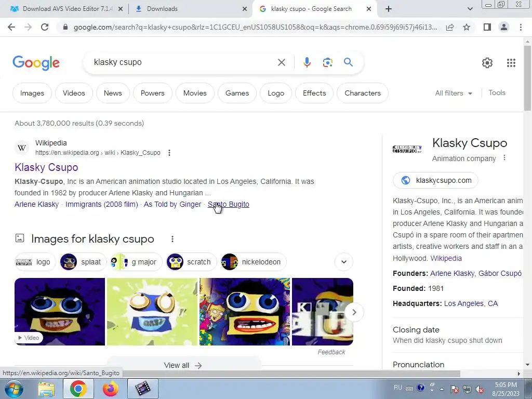Open the All filters dropdown
This screenshot has height=399, width=532.
[454, 93]
